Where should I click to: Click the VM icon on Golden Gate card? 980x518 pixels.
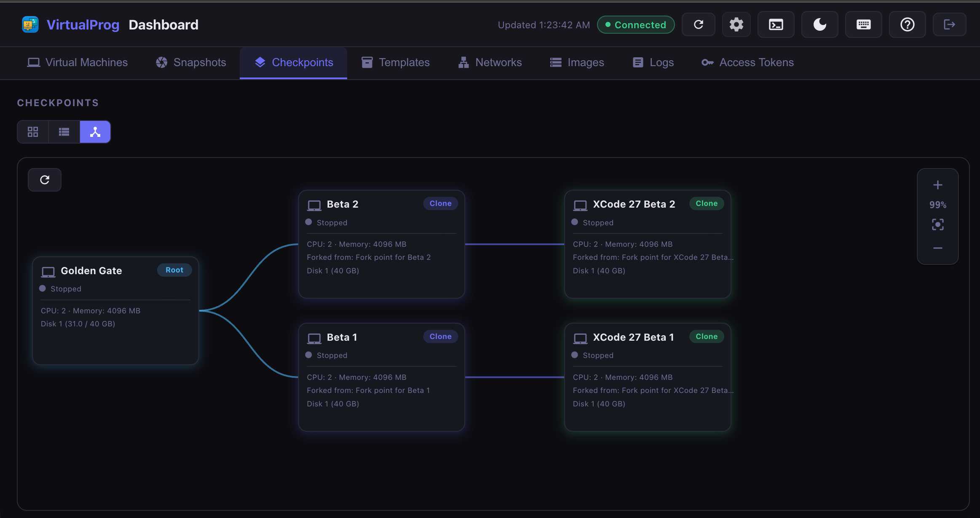click(48, 272)
